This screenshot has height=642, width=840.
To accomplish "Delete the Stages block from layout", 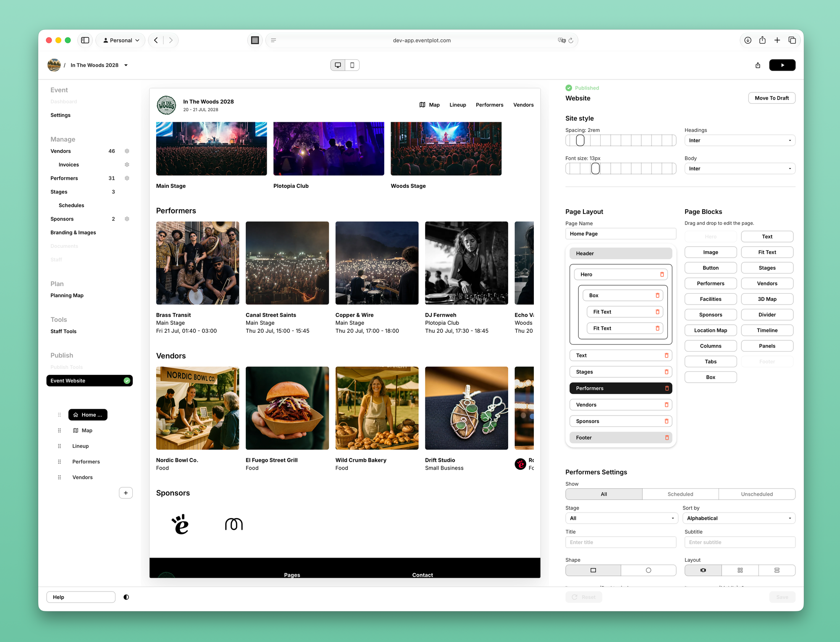I will point(667,372).
